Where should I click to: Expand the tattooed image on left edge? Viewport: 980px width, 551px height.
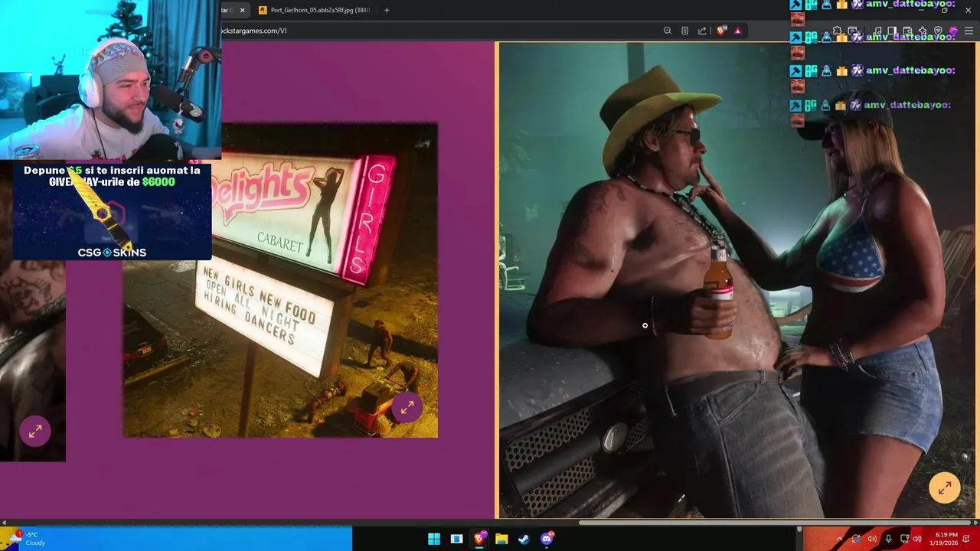click(x=35, y=432)
